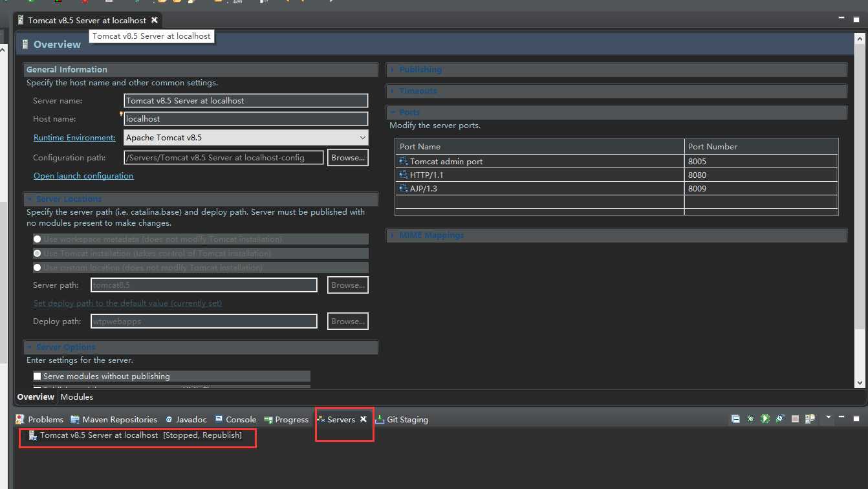
Task: Select Use custom location radio option
Action: 38,268
